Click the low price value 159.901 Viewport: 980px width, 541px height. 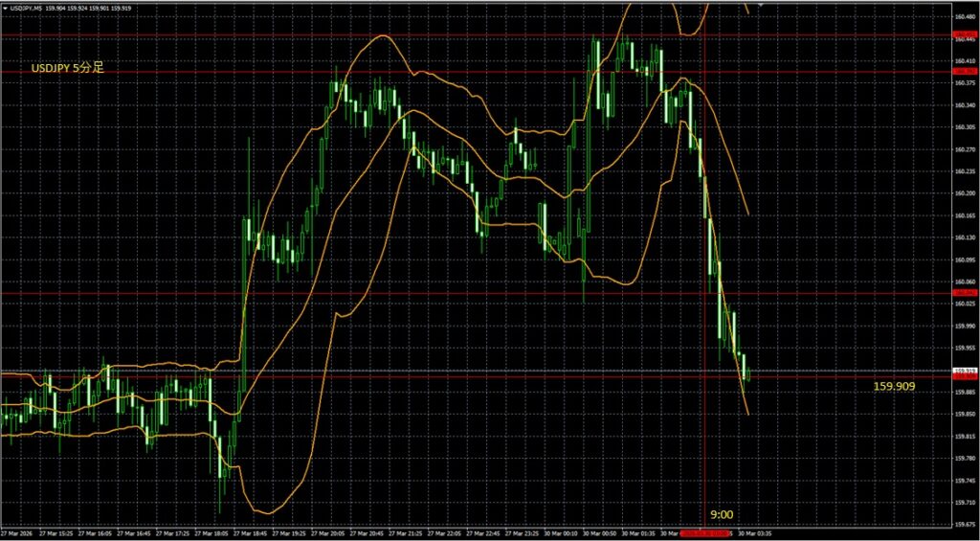click(x=99, y=8)
